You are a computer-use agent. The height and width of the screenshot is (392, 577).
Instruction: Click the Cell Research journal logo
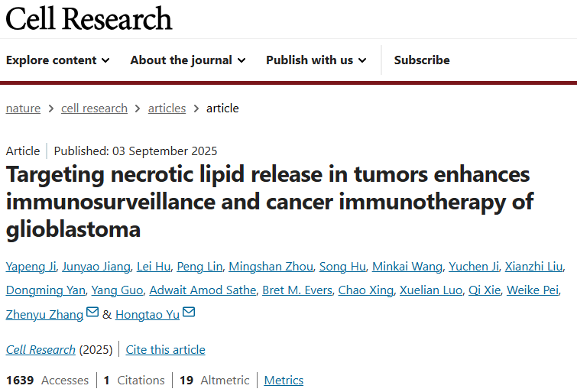[x=89, y=19]
